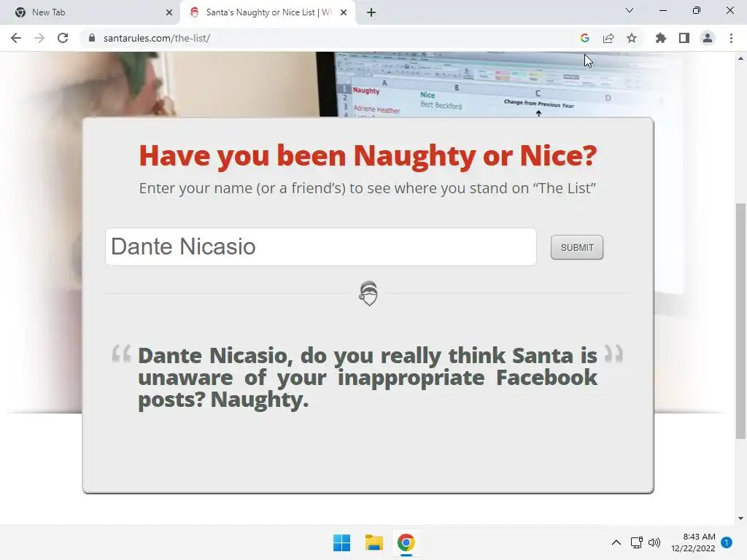View site info via the lock icon
The height and width of the screenshot is (560, 747).
click(92, 38)
